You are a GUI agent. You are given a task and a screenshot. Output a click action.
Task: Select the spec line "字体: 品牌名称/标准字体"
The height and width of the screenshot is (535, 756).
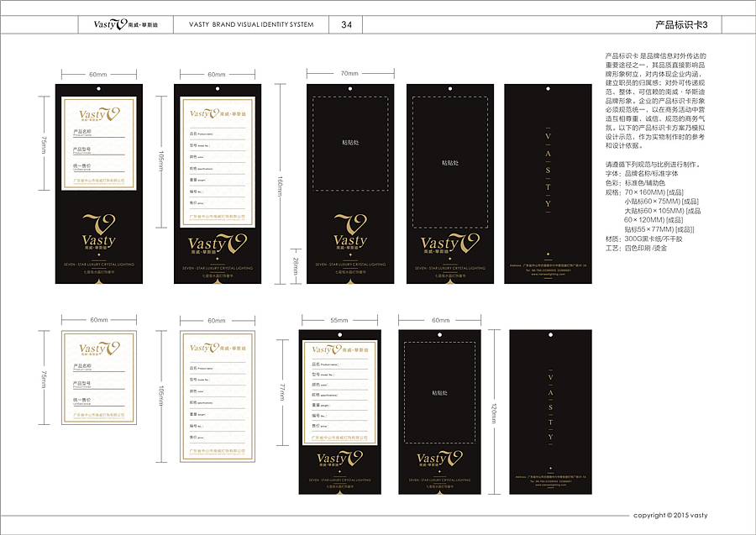[x=642, y=174]
